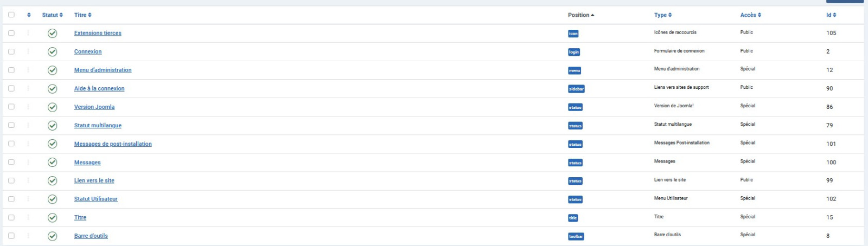Viewport: 868px width, 246px height.
Task: Sort modules by Type column header
Action: coord(663,15)
